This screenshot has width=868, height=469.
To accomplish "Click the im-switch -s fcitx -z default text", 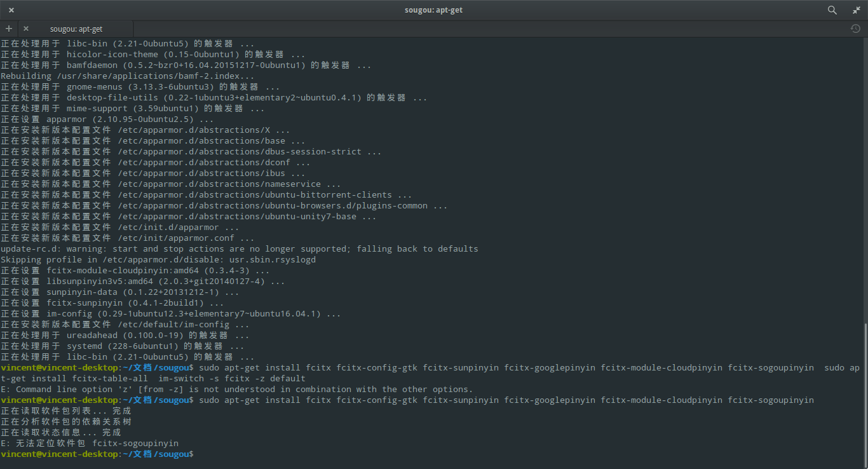I will tap(232, 379).
